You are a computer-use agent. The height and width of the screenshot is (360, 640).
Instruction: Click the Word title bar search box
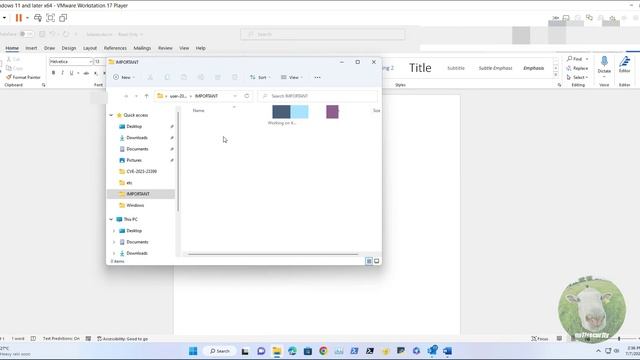tap(323, 34)
